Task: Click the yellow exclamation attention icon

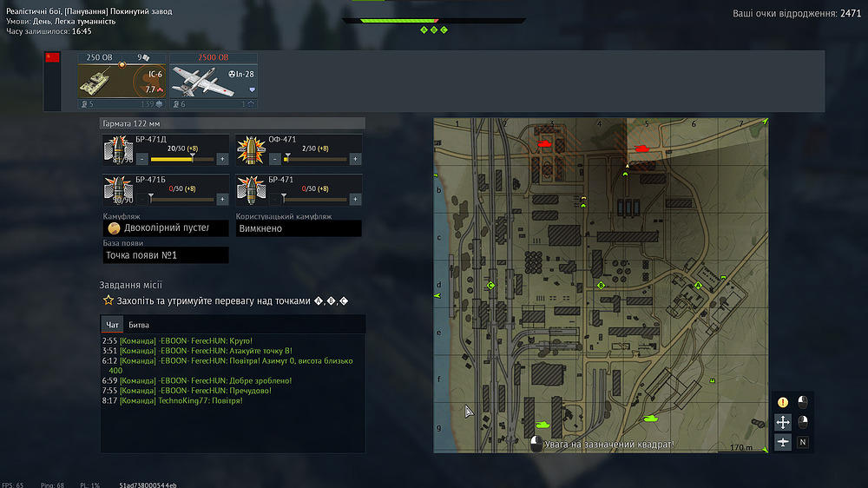Action: (x=783, y=402)
